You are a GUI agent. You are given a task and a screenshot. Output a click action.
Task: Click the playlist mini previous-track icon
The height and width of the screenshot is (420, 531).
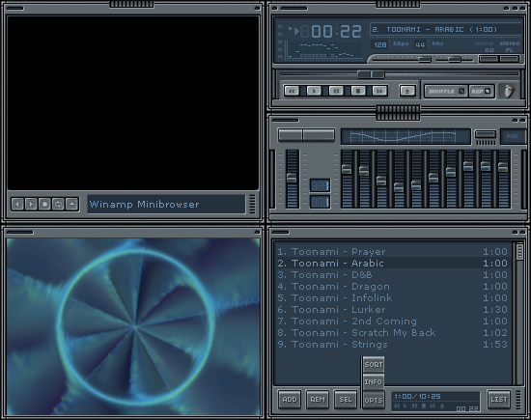pyautogui.click(x=397, y=406)
